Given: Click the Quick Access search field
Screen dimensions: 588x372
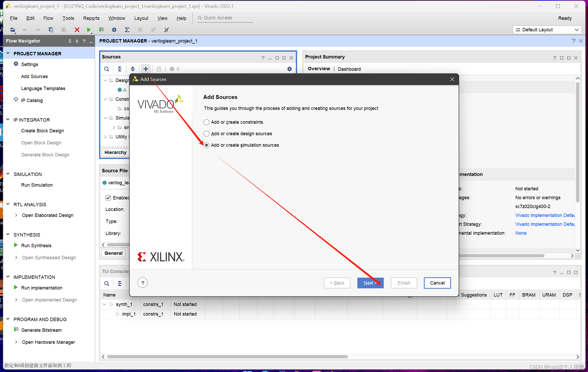Looking at the screenshot, I should (225, 18).
